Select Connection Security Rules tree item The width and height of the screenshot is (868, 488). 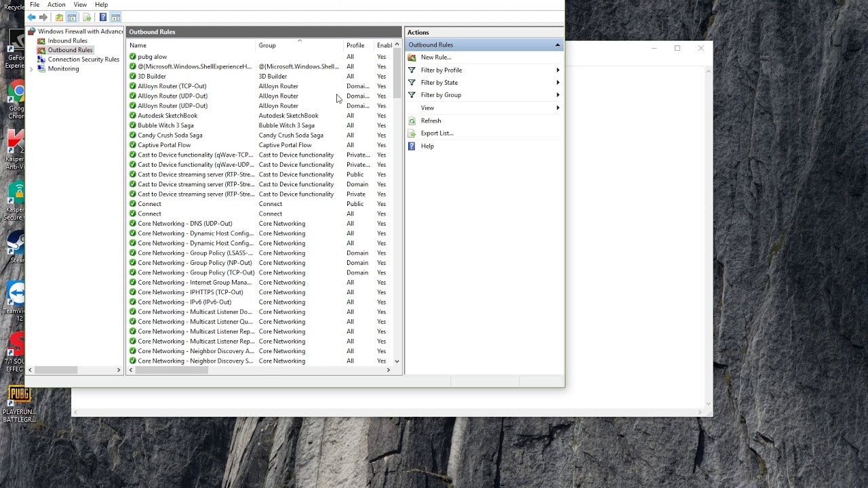click(83, 59)
